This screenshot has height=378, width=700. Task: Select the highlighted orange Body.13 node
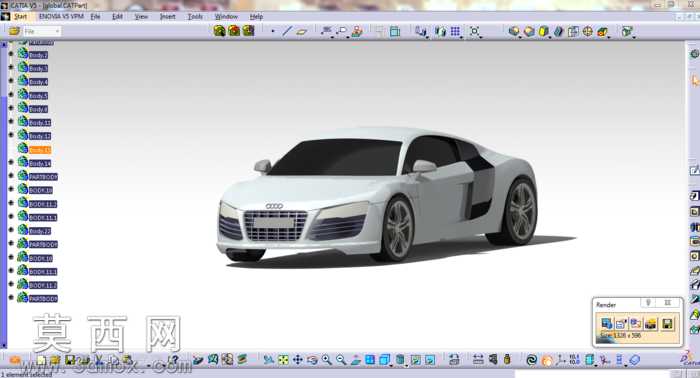pos(40,150)
